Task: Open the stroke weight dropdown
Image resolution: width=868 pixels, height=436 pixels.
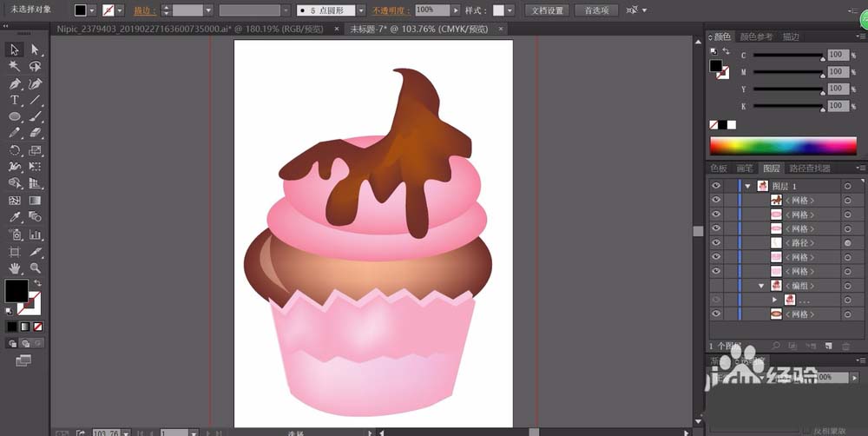Action: (208, 10)
